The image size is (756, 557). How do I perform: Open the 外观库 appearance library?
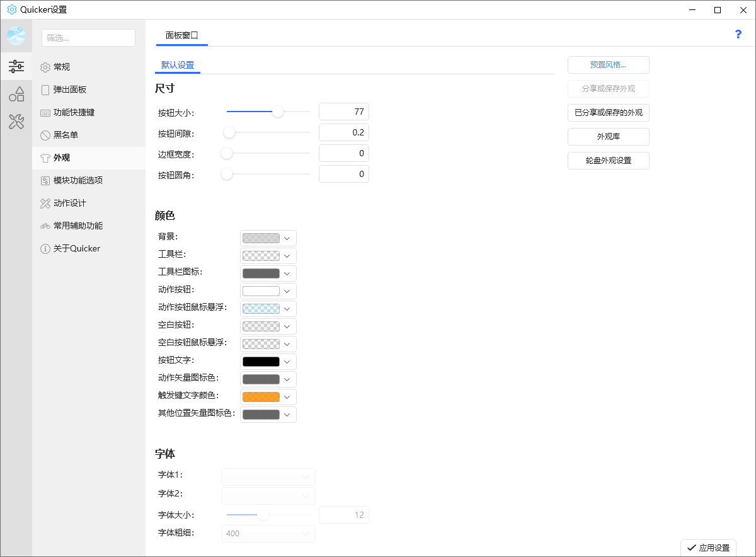coord(608,137)
